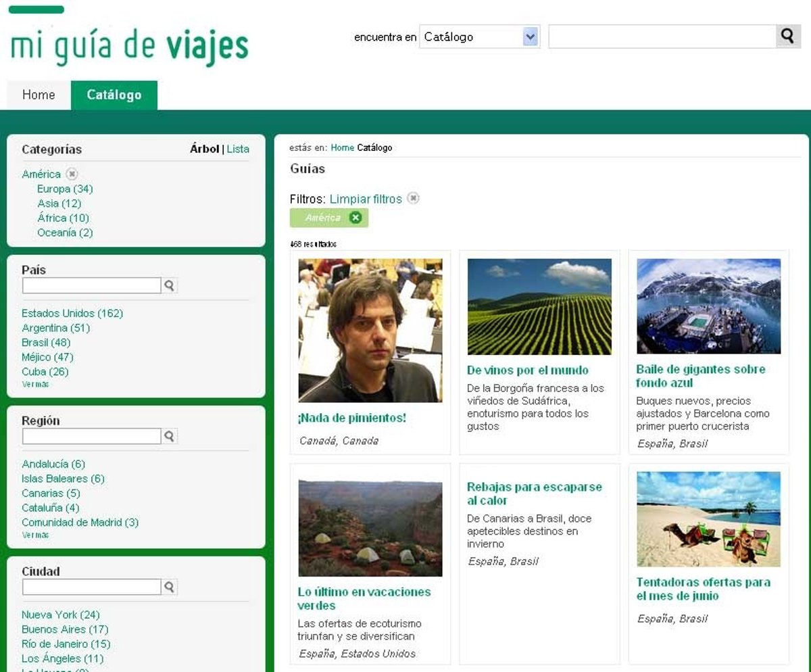Click the Región search magnifier icon

[170, 437]
